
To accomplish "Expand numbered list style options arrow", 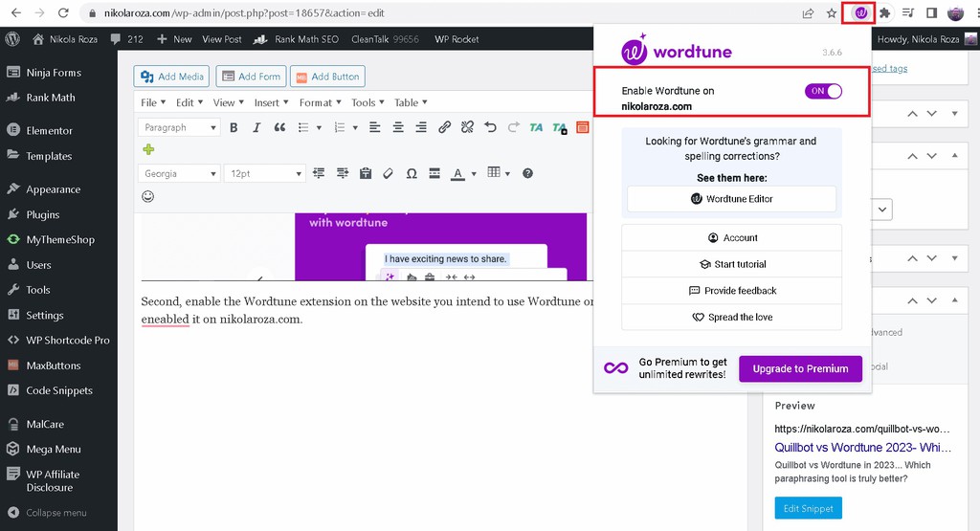I will point(355,127).
